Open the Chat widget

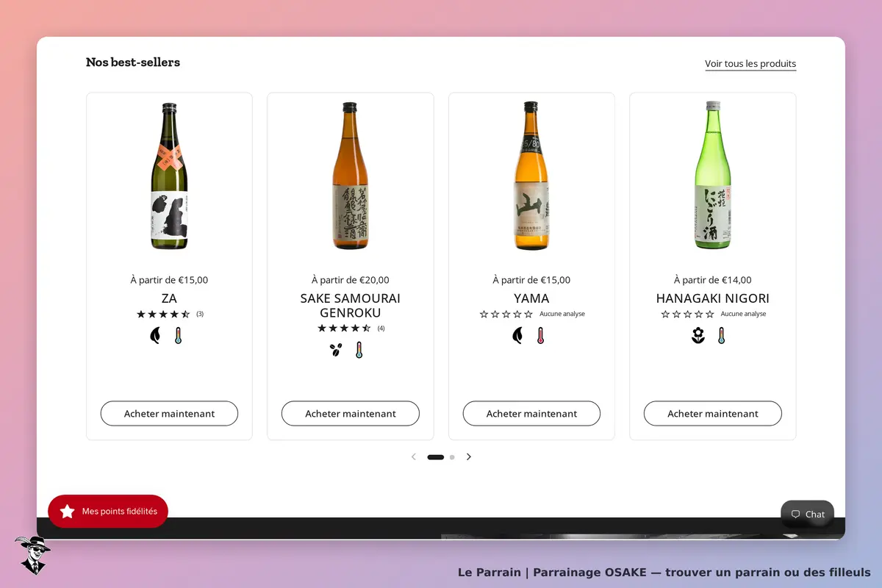click(807, 514)
